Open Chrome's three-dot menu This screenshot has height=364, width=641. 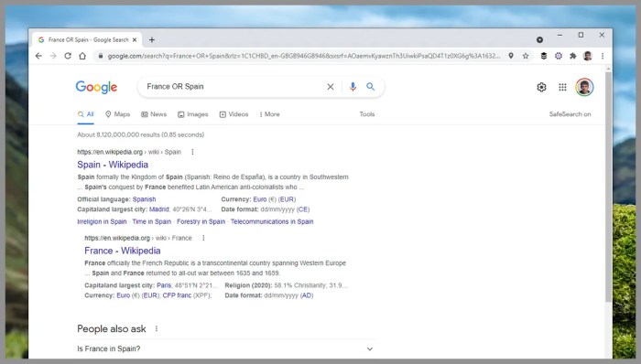603,56
